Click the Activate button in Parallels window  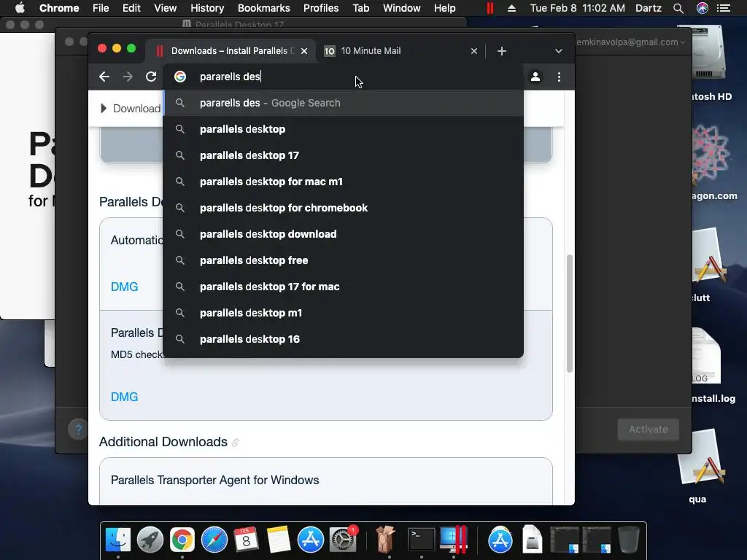point(648,429)
